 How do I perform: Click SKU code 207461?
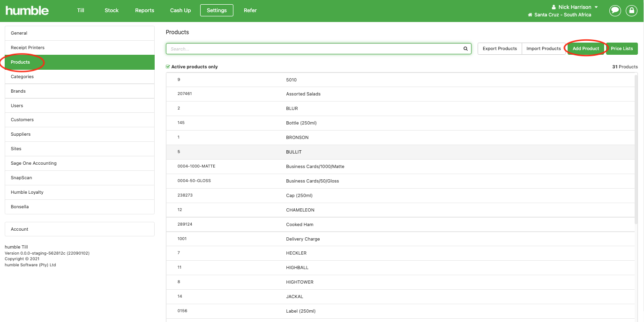pos(185,94)
